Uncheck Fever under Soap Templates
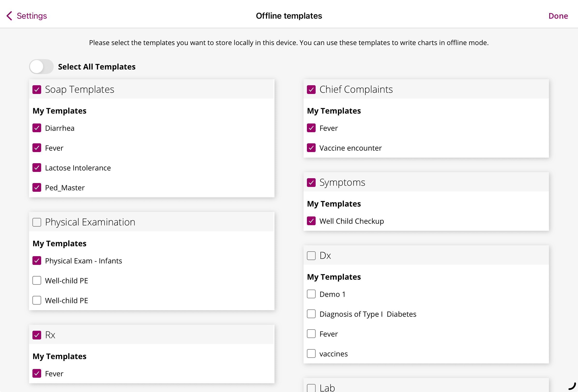 pos(37,148)
